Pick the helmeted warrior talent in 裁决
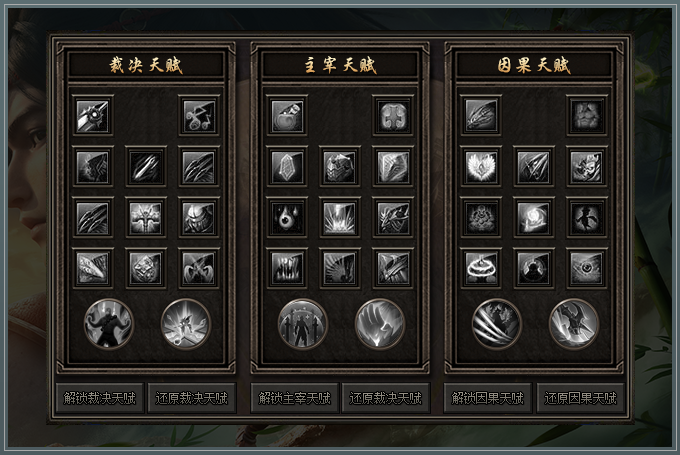Image resolution: width=680 pixels, height=455 pixels. [x=199, y=218]
